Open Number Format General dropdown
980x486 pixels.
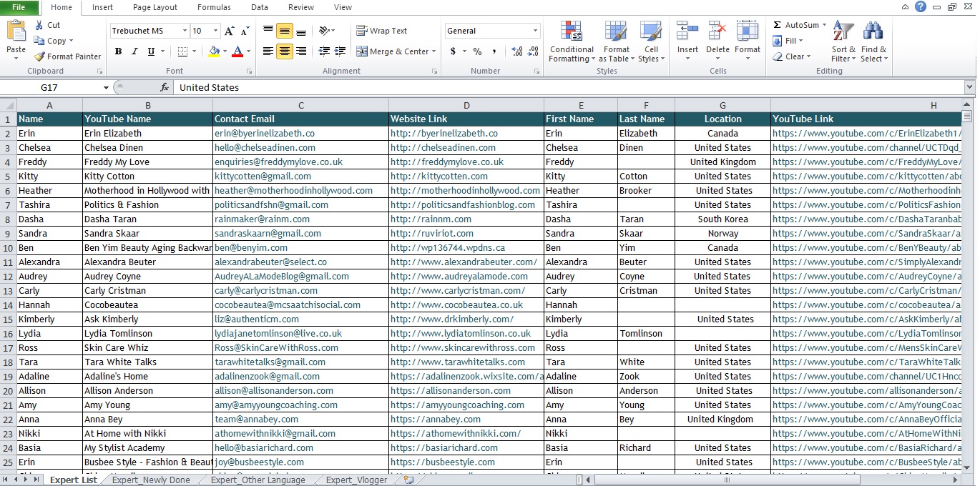[x=535, y=31]
